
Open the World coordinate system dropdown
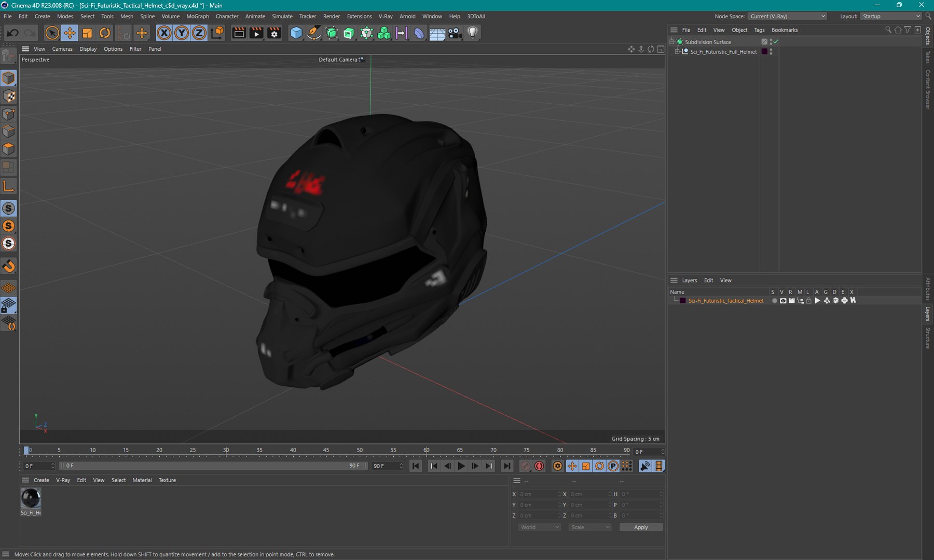point(540,527)
